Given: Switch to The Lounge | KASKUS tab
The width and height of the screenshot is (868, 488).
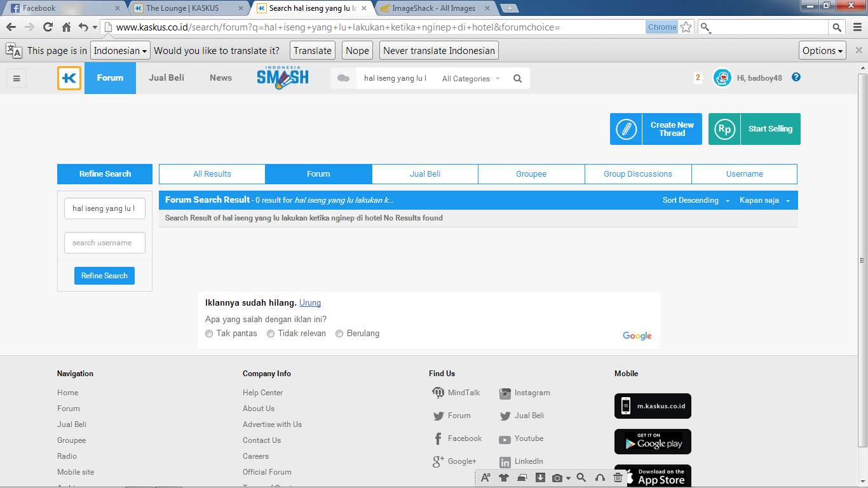Looking at the screenshot, I should pos(189,8).
